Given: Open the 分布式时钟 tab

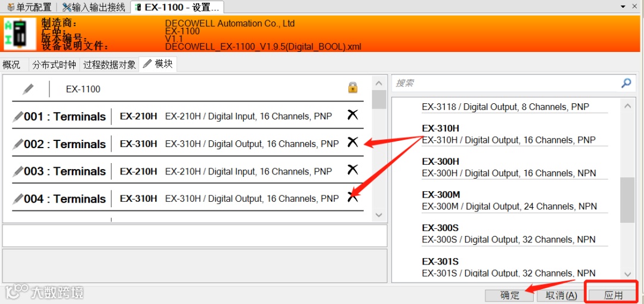Looking at the screenshot, I should click(55, 65).
